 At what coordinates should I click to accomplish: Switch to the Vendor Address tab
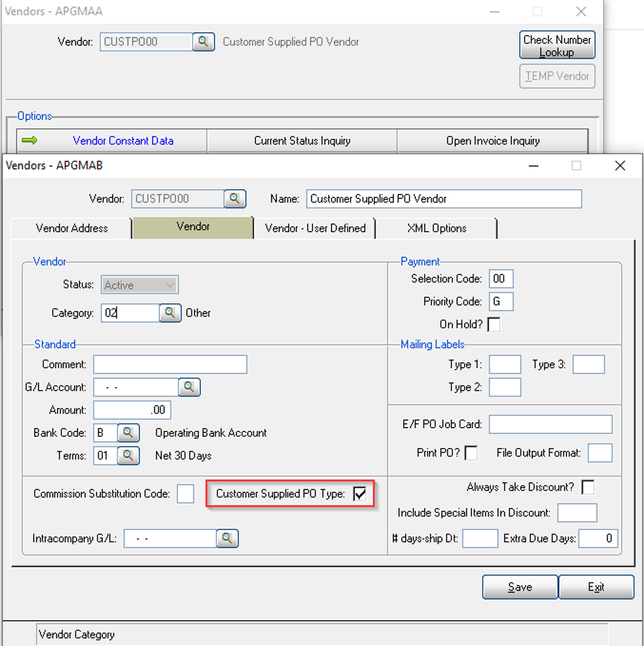tap(71, 228)
